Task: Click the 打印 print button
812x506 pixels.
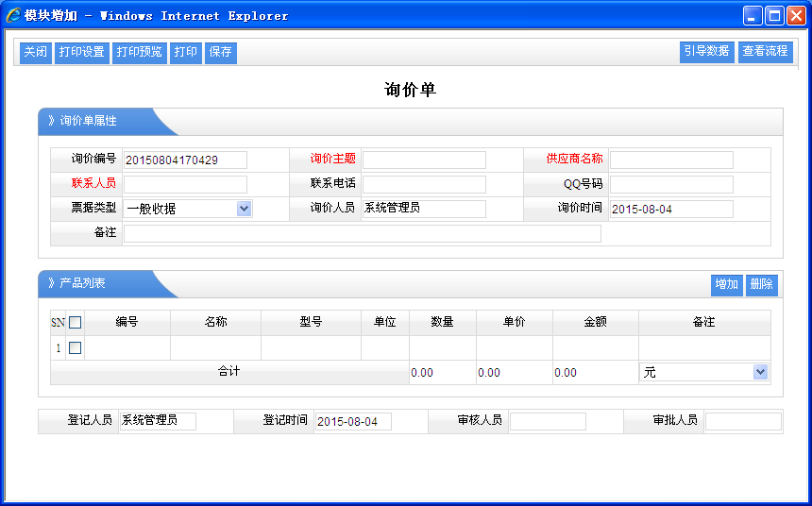Action: pyautogui.click(x=186, y=53)
